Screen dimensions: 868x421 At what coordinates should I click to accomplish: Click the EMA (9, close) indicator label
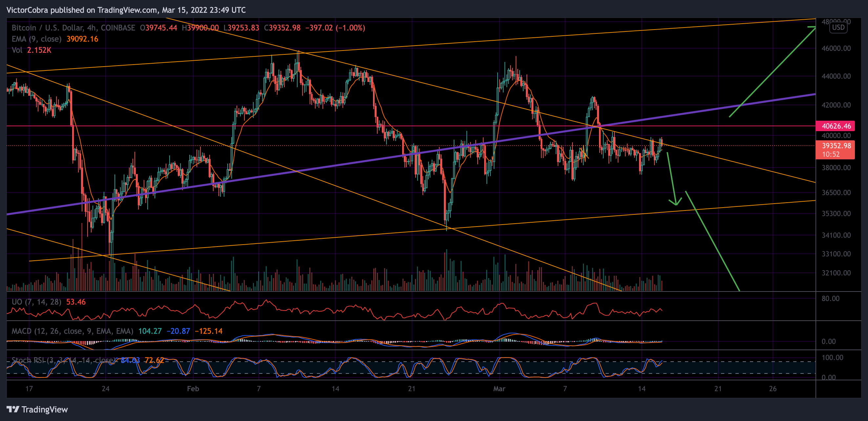(x=37, y=39)
